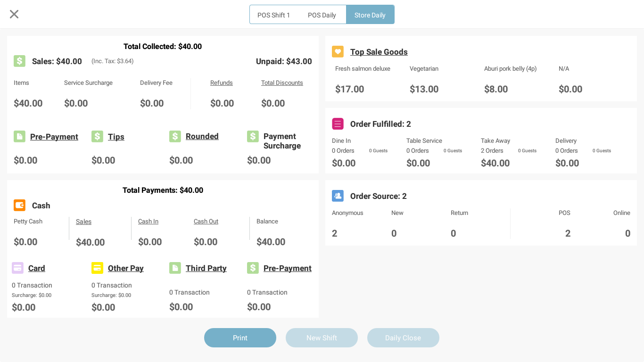
Task: Click the yellow Other Pay icon
Action: 97,268
